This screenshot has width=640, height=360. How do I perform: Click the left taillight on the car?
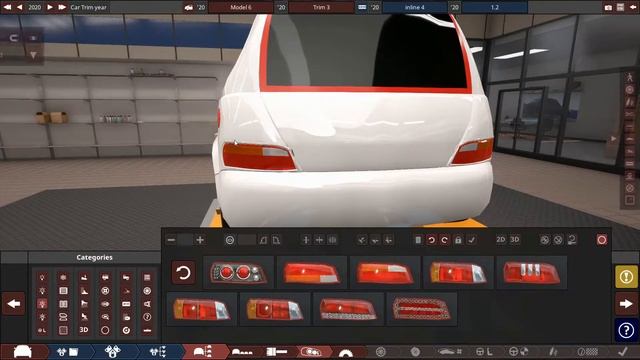(x=259, y=157)
